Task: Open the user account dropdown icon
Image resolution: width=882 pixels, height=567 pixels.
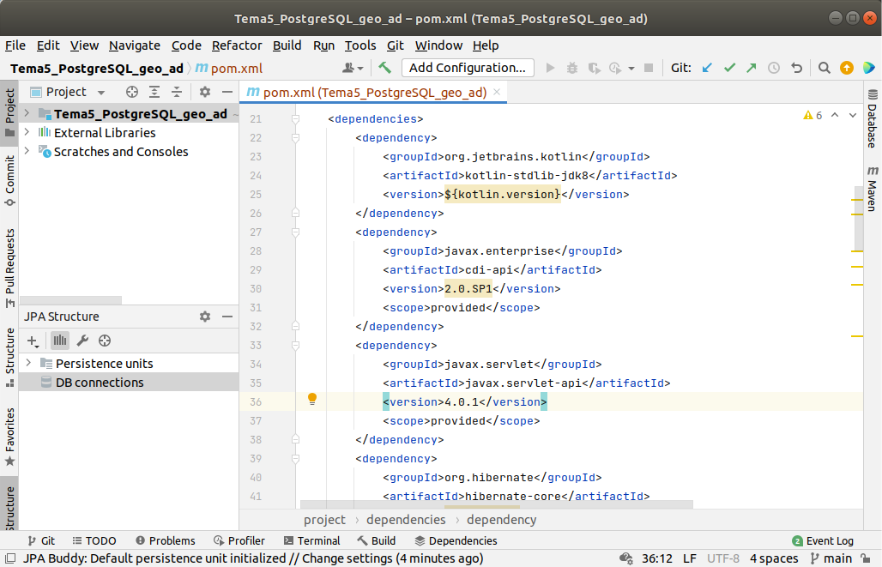Action: pyautogui.click(x=353, y=68)
